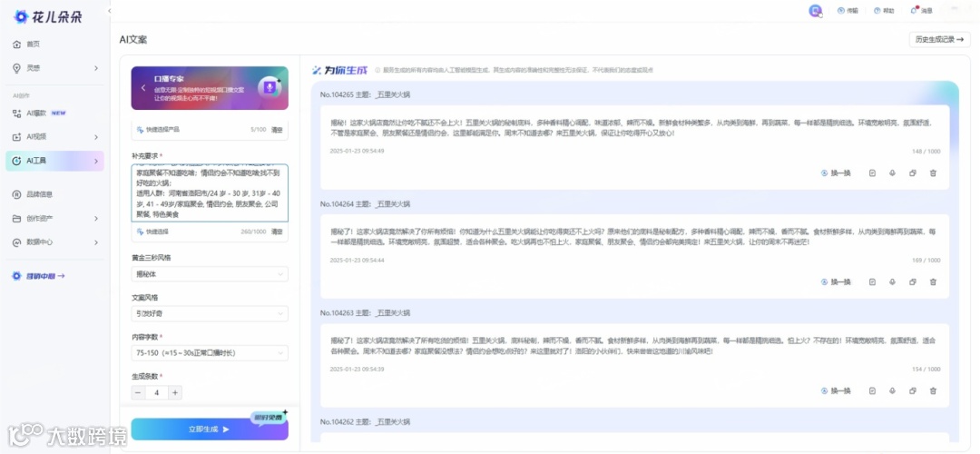Viewport: 980px width, 454px height.
Task: Click the text body of card No.104263
Action: tap(633, 345)
